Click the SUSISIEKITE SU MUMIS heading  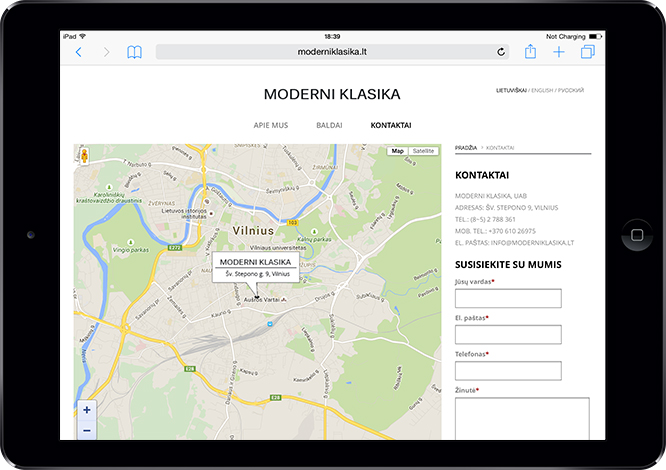coord(508,265)
